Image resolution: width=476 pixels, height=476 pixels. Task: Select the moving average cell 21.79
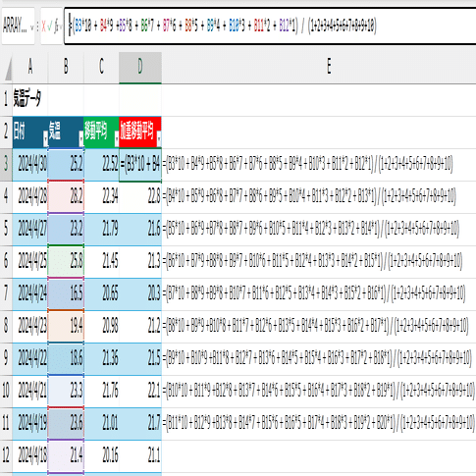[x=101, y=229]
